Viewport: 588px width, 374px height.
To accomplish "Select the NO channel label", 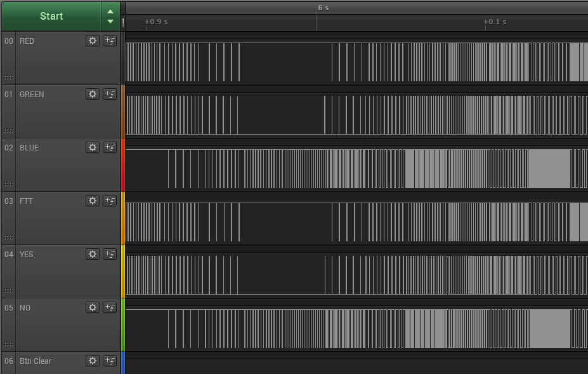I will pos(25,307).
